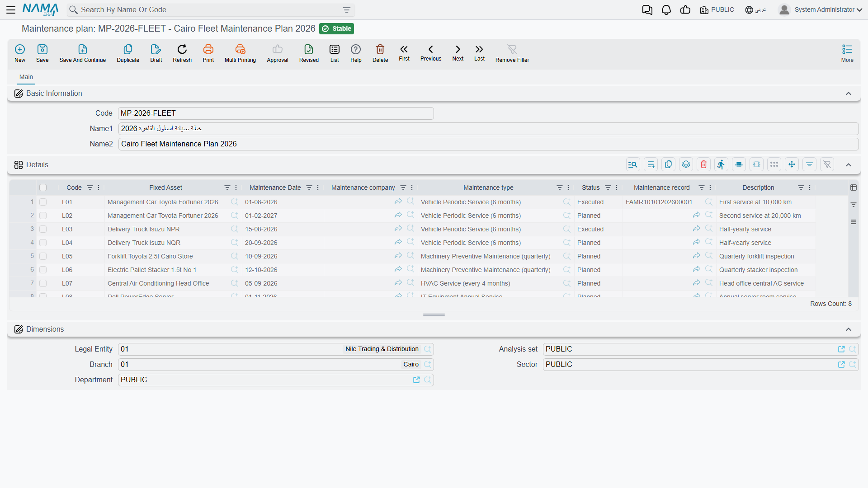Viewport: 868px width, 488px height.
Task: Select the Main tab
Action: [26, 77]
